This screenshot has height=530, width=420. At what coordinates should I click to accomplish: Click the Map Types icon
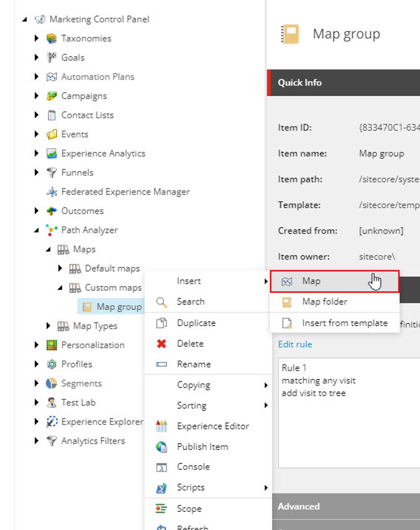[63, 326]
